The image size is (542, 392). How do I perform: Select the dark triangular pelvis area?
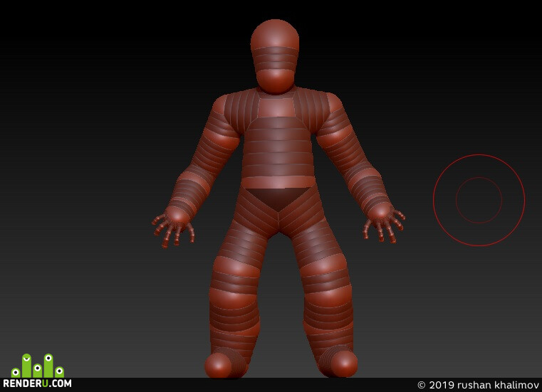pos(278,198)
